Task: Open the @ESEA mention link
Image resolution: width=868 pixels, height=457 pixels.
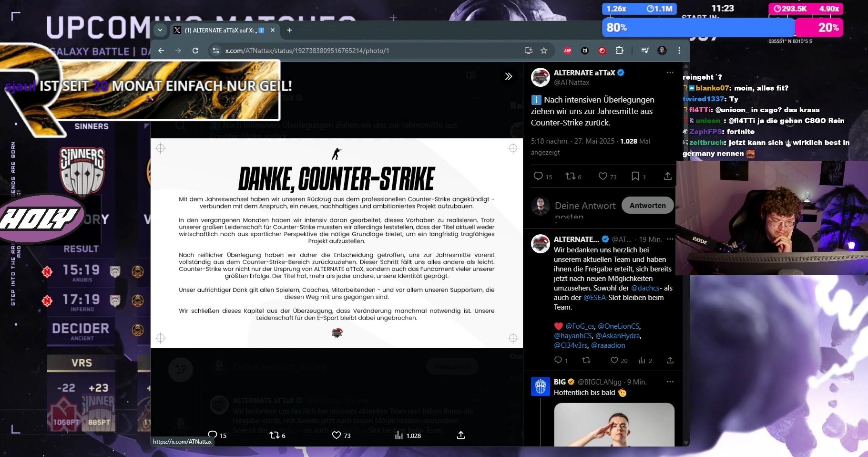Action: tap(594, 298)
